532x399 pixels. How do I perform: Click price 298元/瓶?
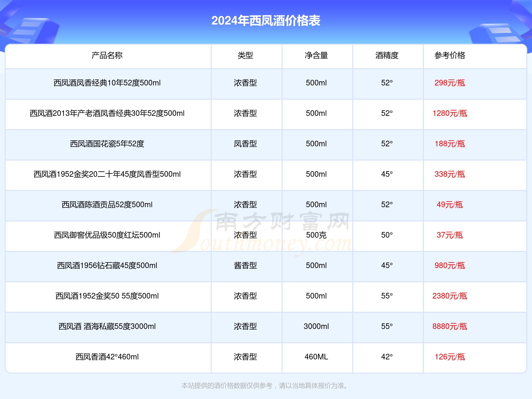[450, 83]
